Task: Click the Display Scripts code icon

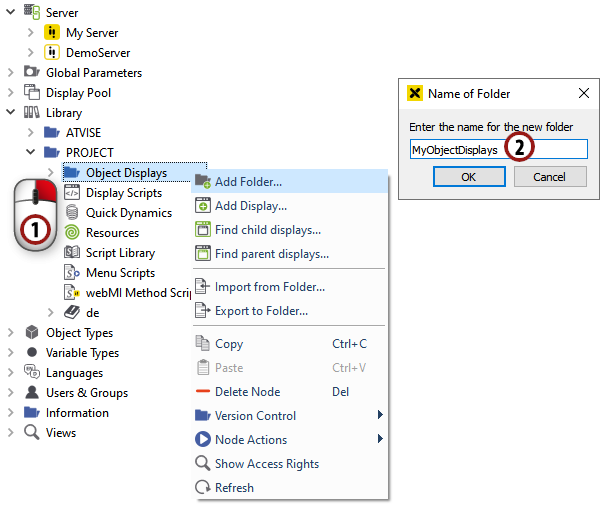Action: [72, 192]
